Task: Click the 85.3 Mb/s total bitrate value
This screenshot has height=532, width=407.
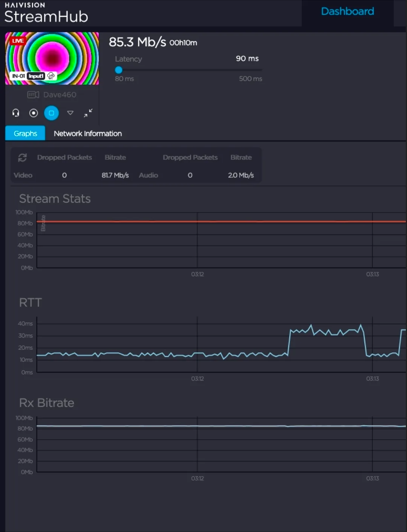Action: (x=137, y=42)
